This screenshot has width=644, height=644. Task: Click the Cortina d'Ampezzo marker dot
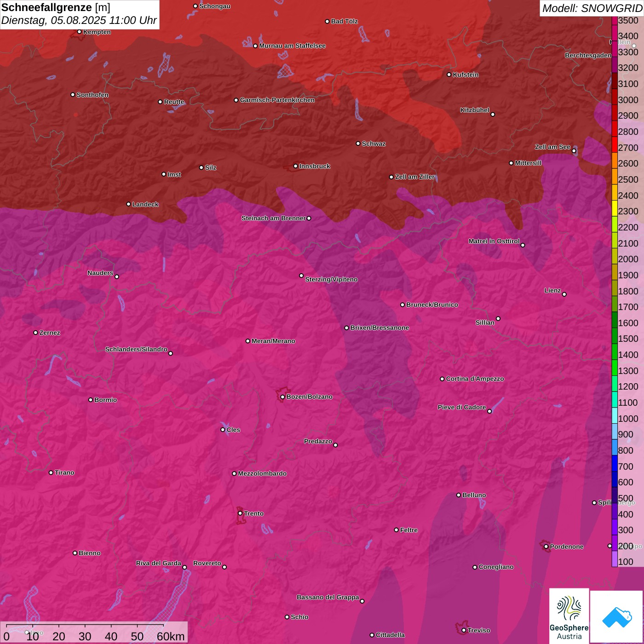pos(443,379)
